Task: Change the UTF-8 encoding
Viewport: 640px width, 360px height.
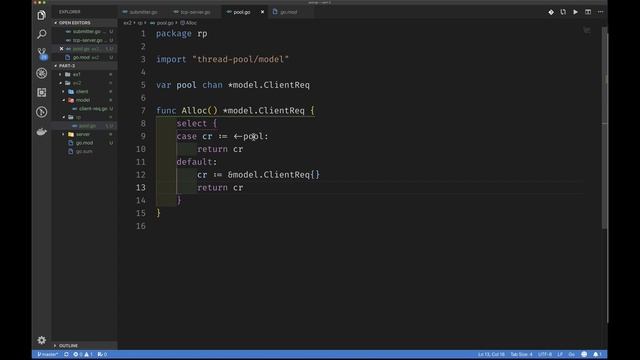Action: click(x=545, y=354)
